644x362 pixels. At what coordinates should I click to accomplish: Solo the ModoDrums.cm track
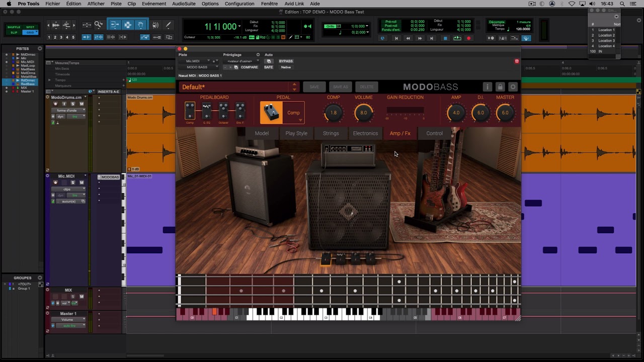(72, 104)
